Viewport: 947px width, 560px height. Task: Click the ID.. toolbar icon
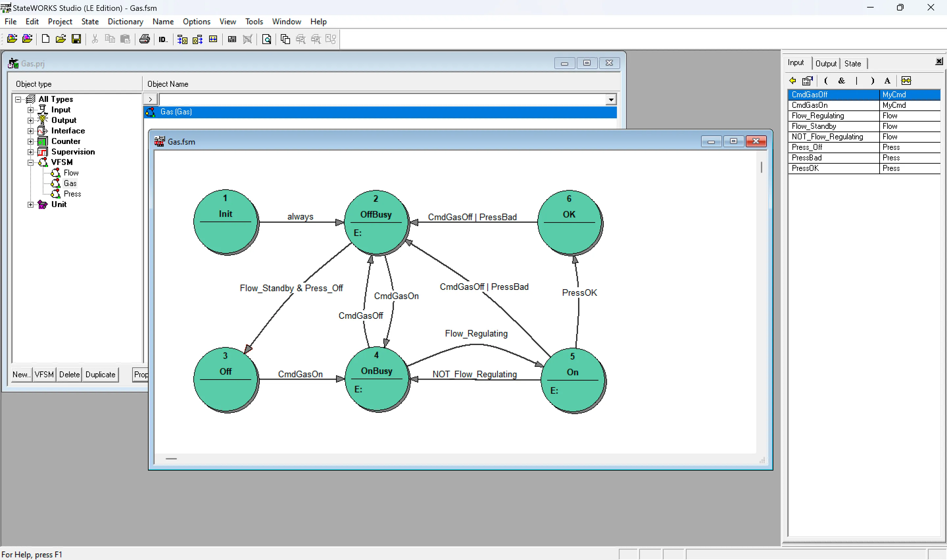point(163,39)
